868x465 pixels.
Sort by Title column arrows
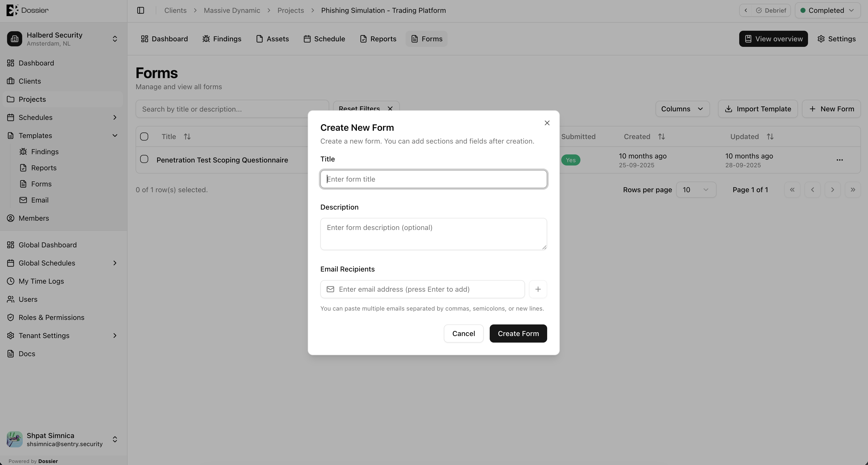(x=187, y=136)
